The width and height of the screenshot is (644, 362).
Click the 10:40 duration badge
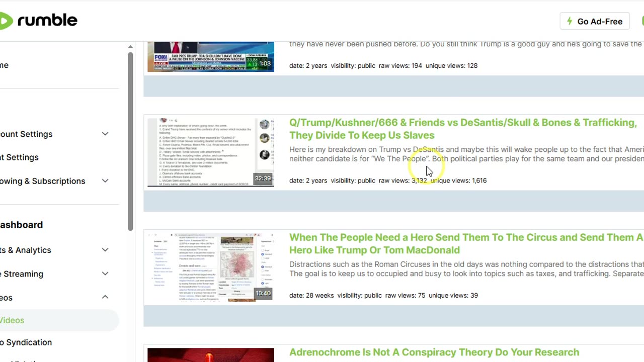pyautogui.click(x=263, y=293)
